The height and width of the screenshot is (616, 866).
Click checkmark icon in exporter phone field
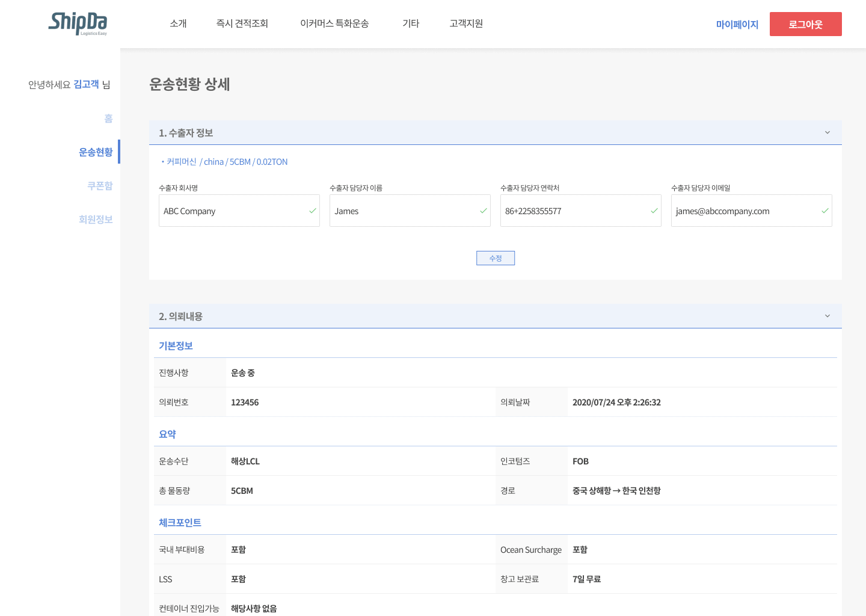pyautogui.click(x=654, y=211)
